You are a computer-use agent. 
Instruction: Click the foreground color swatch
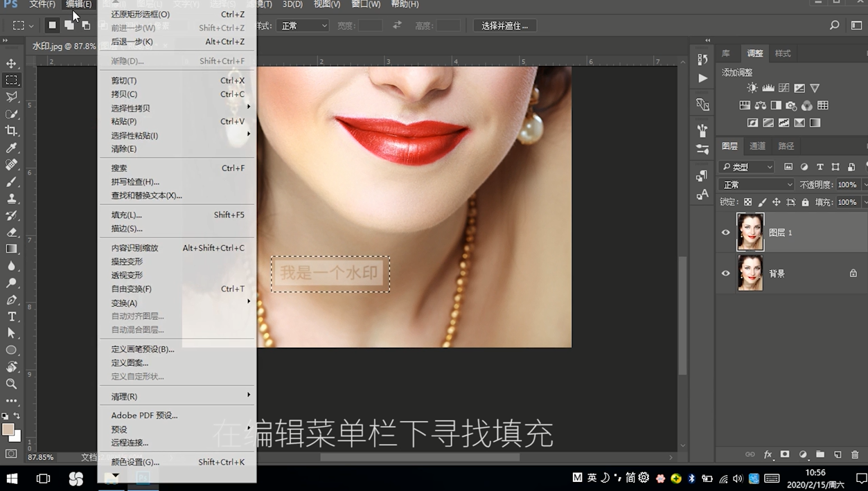[x=8, y=429]
